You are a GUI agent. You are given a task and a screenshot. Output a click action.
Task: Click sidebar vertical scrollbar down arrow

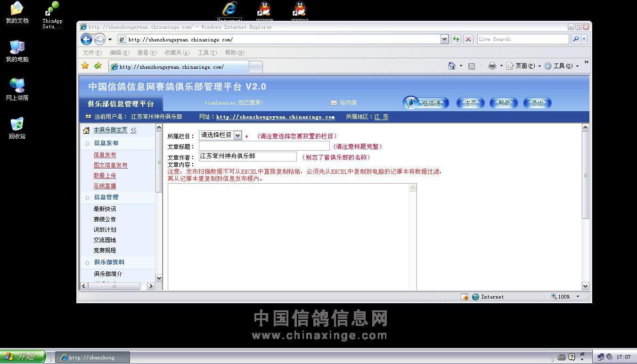pyautogui.click(x=159, y=278)
